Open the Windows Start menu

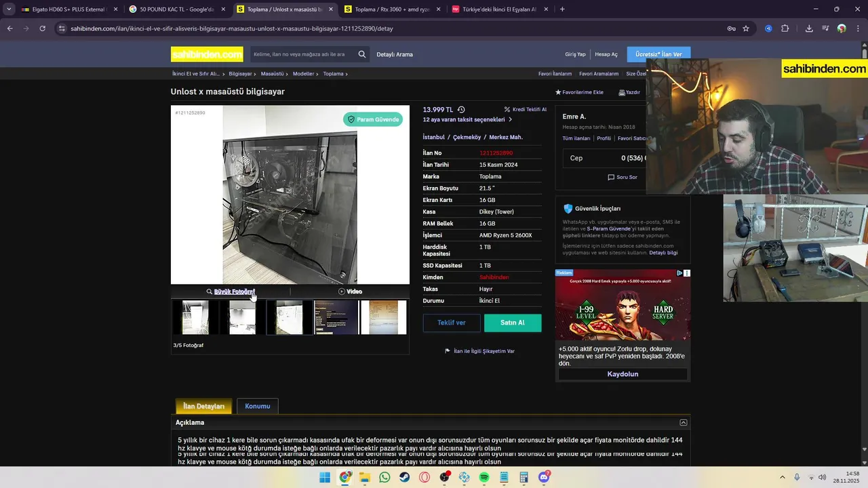coord(325,477)
